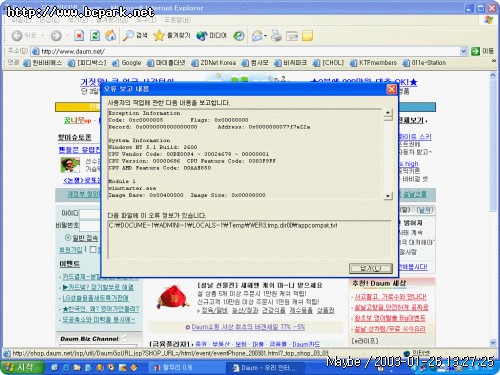Viewport: 500px width, 375px height.
Task: Open the [CHOL] links bar shortcut
Action: pos(328,63)
